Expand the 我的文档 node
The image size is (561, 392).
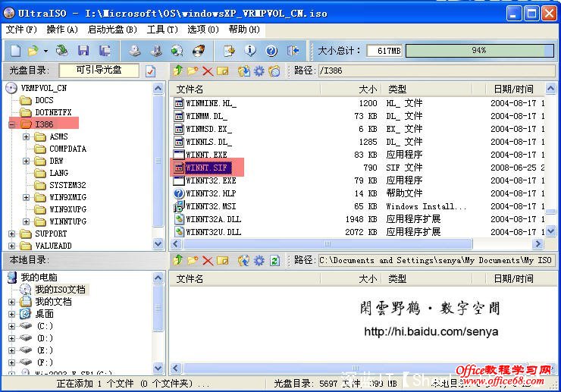12,302
